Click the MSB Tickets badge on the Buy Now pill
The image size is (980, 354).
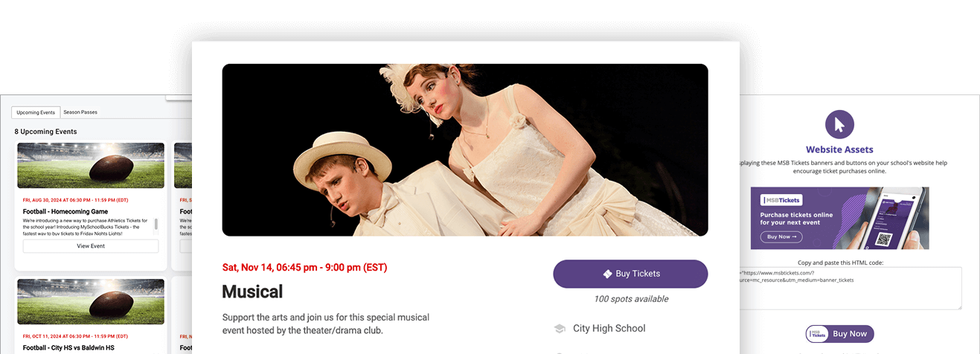[x=819, y=334]
